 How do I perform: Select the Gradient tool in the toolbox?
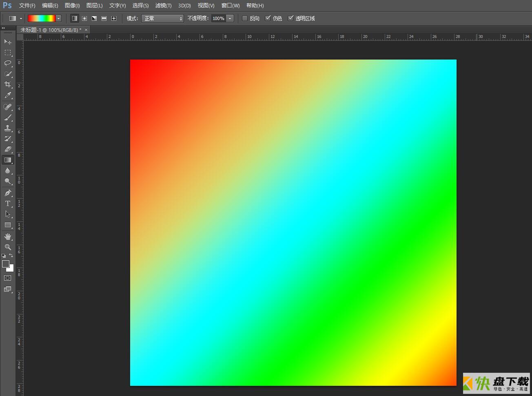click(x=8, y=160)
